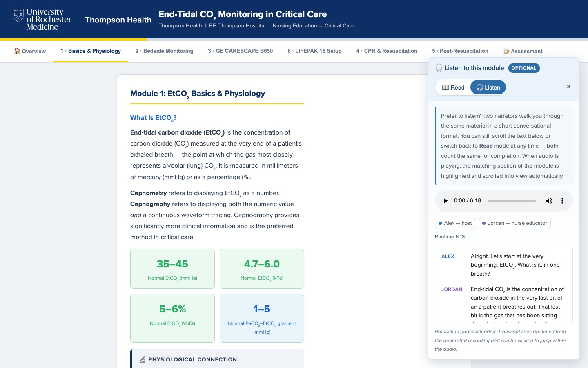This screenshot has width=588, height=368.
Task: Mute the audio player volume
Action: [x=549, y=201]
